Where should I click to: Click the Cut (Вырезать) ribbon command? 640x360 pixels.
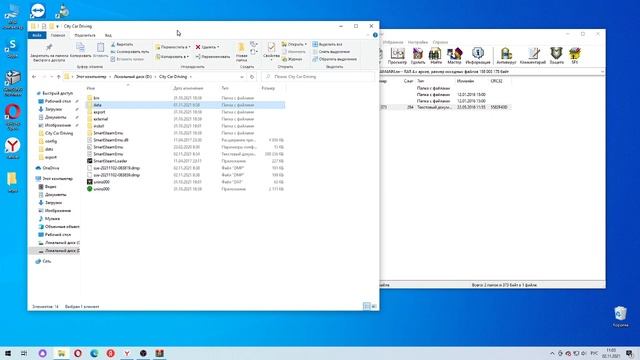[122, 44]
